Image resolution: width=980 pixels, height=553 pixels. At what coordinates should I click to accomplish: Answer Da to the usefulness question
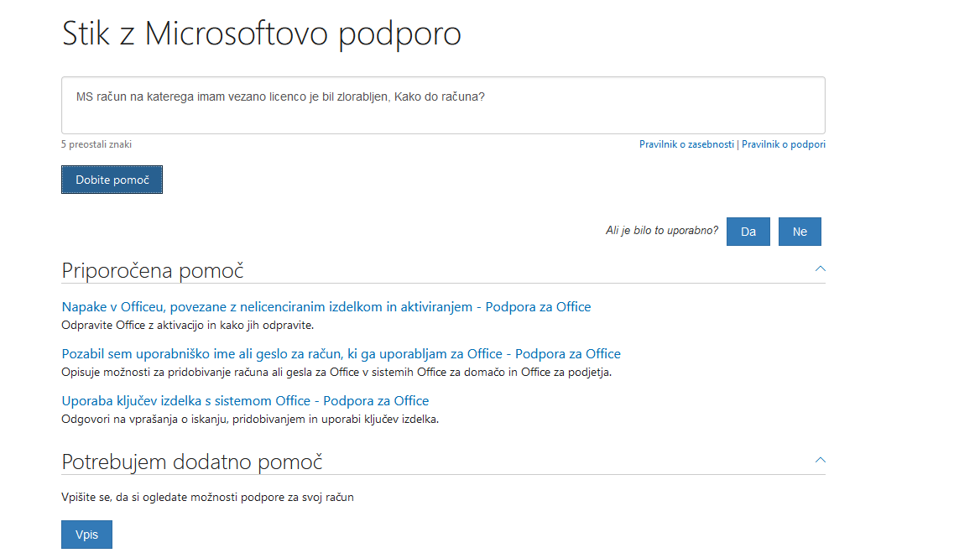(748, 232)
